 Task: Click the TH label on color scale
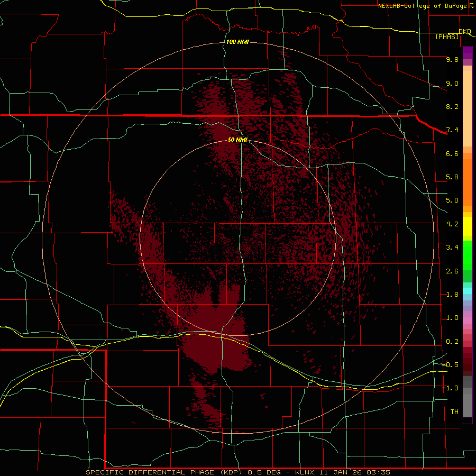454,412
